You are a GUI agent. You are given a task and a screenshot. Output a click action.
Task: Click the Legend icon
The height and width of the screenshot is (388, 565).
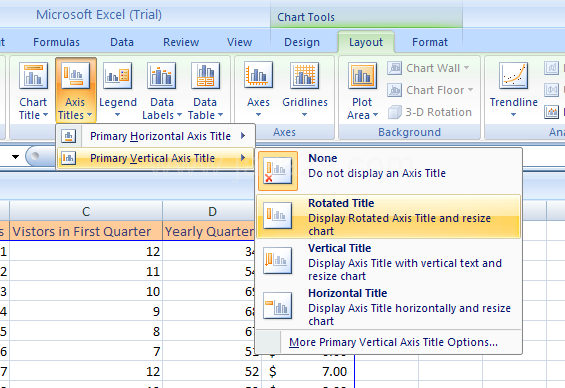(117, 75)
